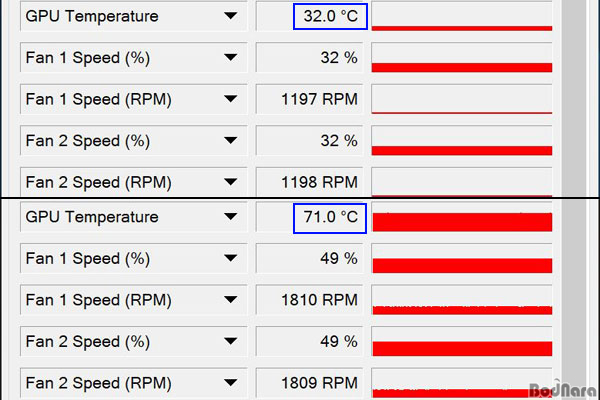
Task: Click the BodNara watermark logo
Action: pyautogui.click(x=565, y=386)
